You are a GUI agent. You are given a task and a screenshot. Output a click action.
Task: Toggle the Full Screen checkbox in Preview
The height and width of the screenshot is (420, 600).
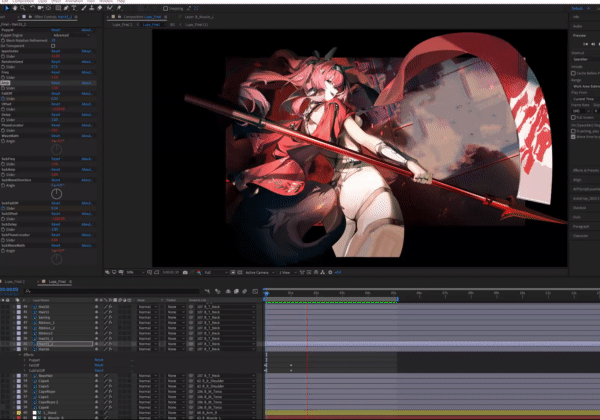point(575,117)
